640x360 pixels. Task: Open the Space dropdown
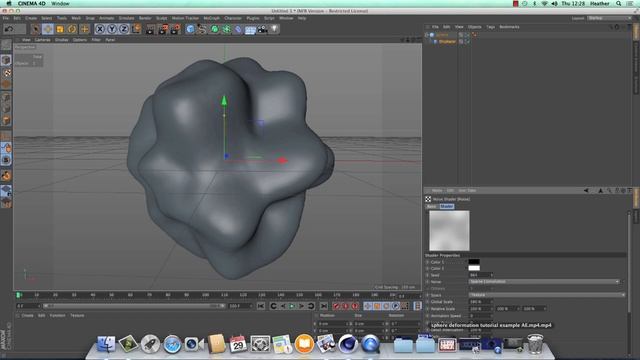[x=547, y=295]
